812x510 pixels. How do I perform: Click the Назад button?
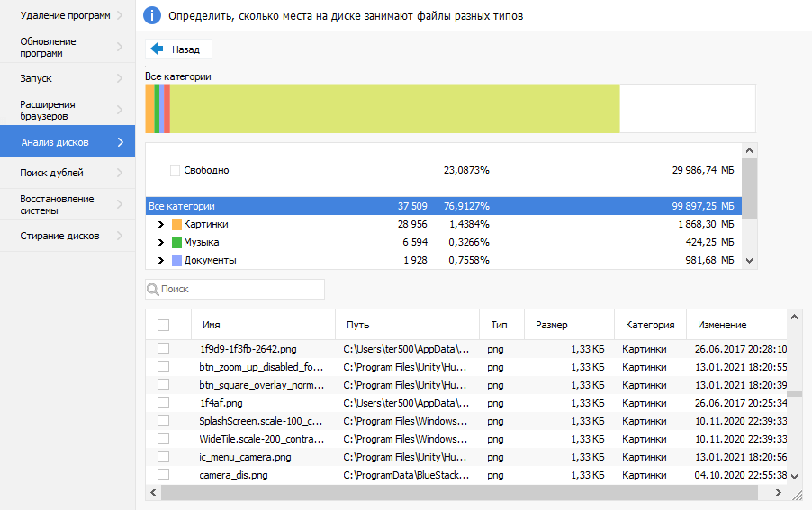pyautogui.click(x=178, y=49)
